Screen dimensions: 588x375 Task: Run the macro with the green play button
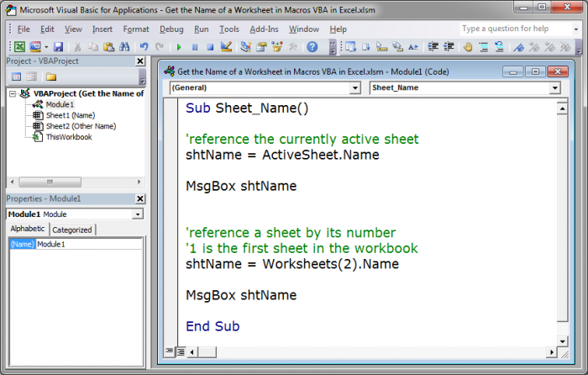click(179, 47)
